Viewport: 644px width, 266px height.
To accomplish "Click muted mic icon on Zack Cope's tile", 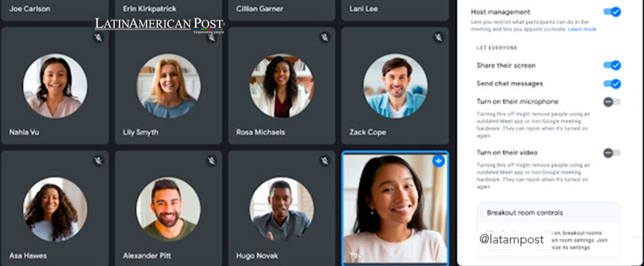I will [438, 38].
